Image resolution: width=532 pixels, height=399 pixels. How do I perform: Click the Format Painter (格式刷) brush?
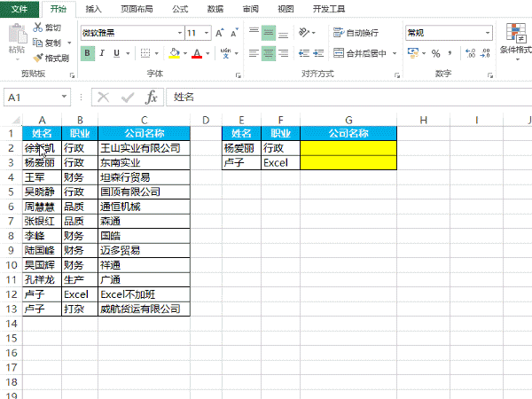(37, 58)
